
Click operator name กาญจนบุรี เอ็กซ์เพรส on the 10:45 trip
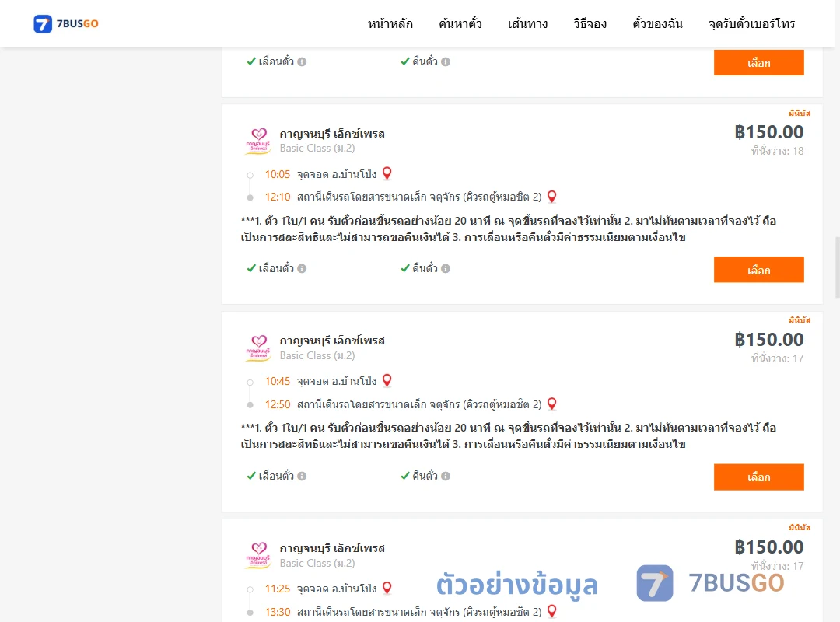tap(332, 341)
